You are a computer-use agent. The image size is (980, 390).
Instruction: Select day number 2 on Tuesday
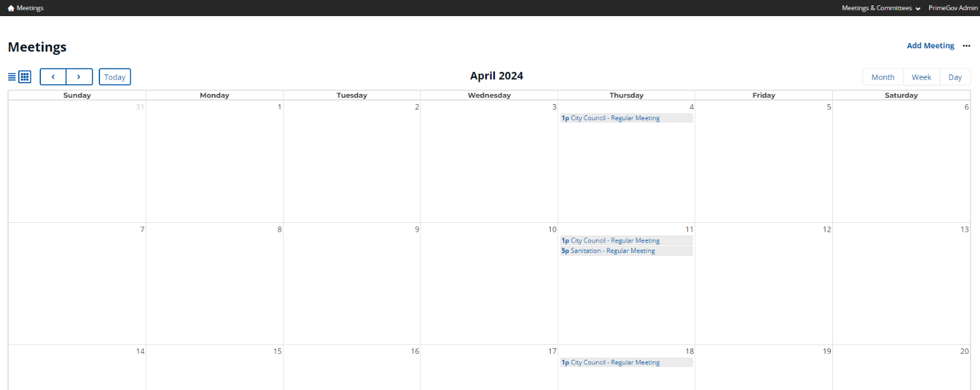pos(416,107)
